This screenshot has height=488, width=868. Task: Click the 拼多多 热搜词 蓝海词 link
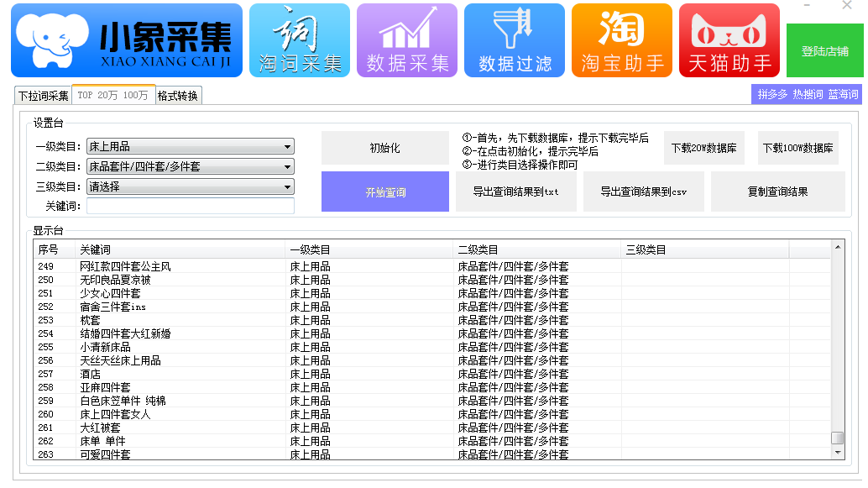coord(808,94)
